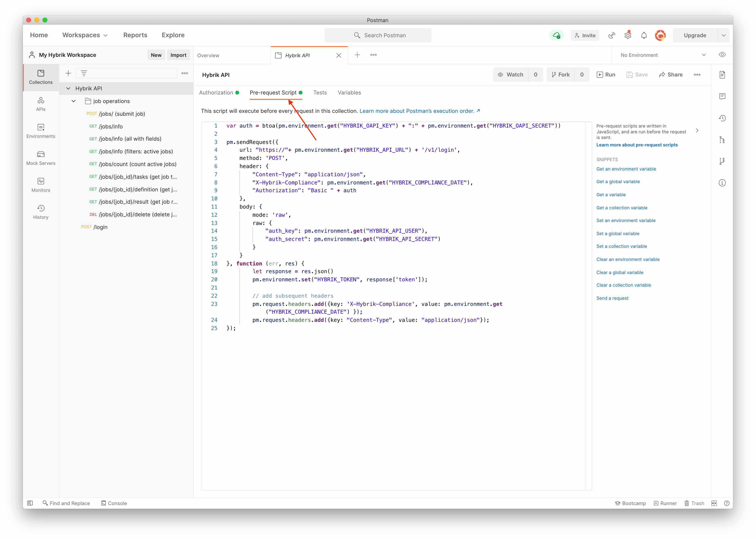The image size is (756, 539).
Task: Click the Search Postman field
Action: coord(378,35)
